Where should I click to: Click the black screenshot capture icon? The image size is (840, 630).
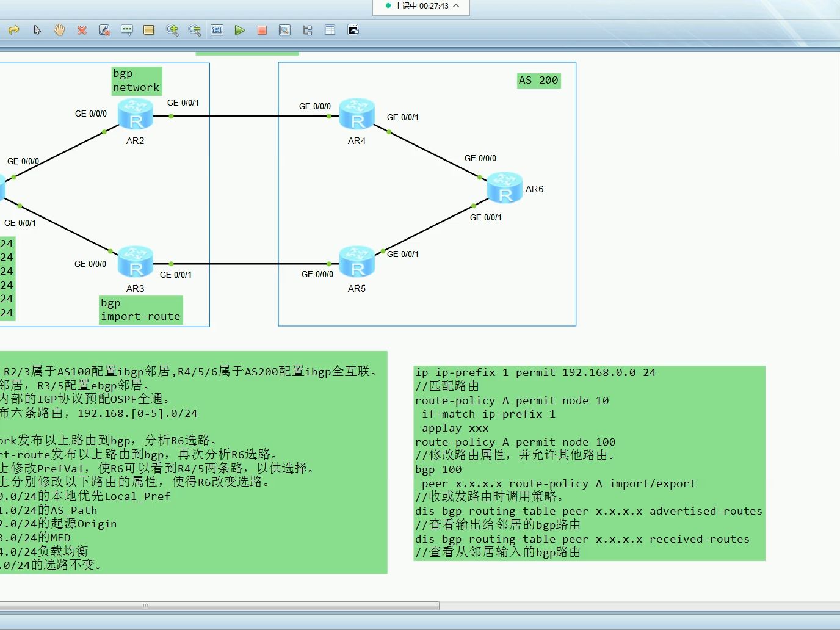click(353, 30)
